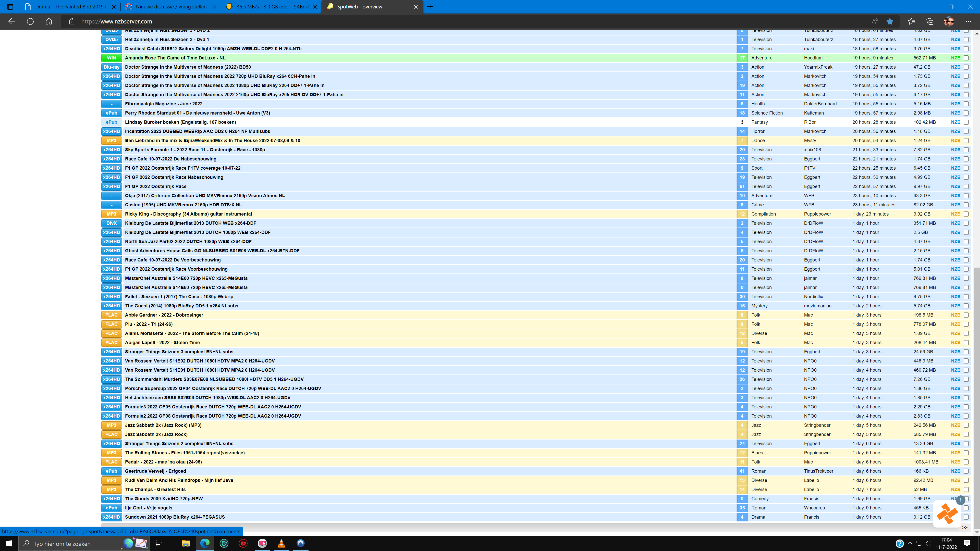Click the Blu-ray badge on Doctor Strange BD50
This screenshot has width=980, height=551.
pyautogui.click(x=112, y=67)
